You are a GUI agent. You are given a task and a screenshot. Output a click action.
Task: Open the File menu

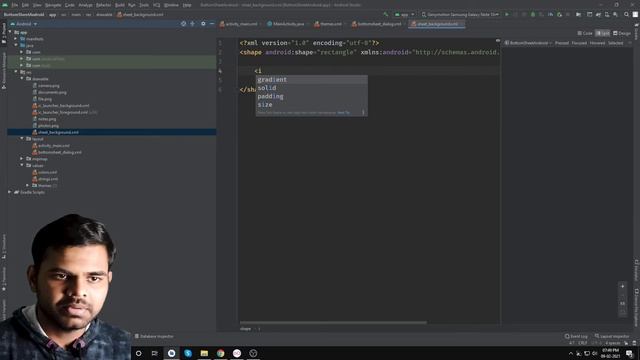click(14, 5)
